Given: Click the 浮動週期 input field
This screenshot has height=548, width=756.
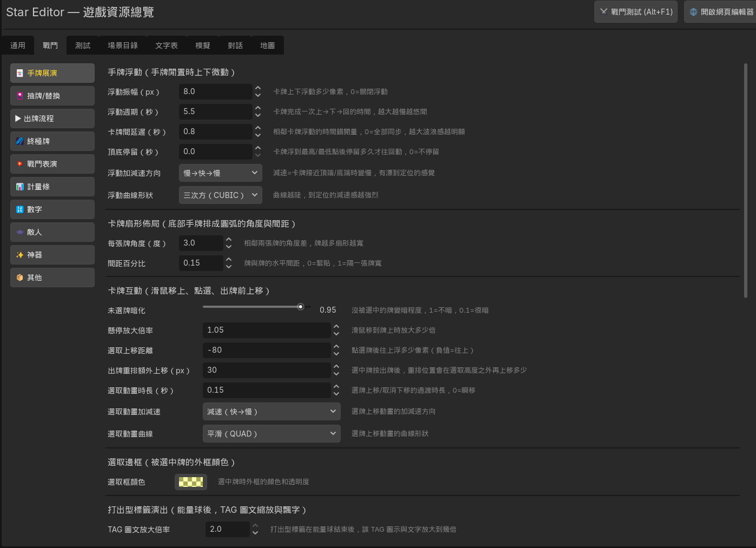Looking at the screenshot, I should (x=215, y=111).
